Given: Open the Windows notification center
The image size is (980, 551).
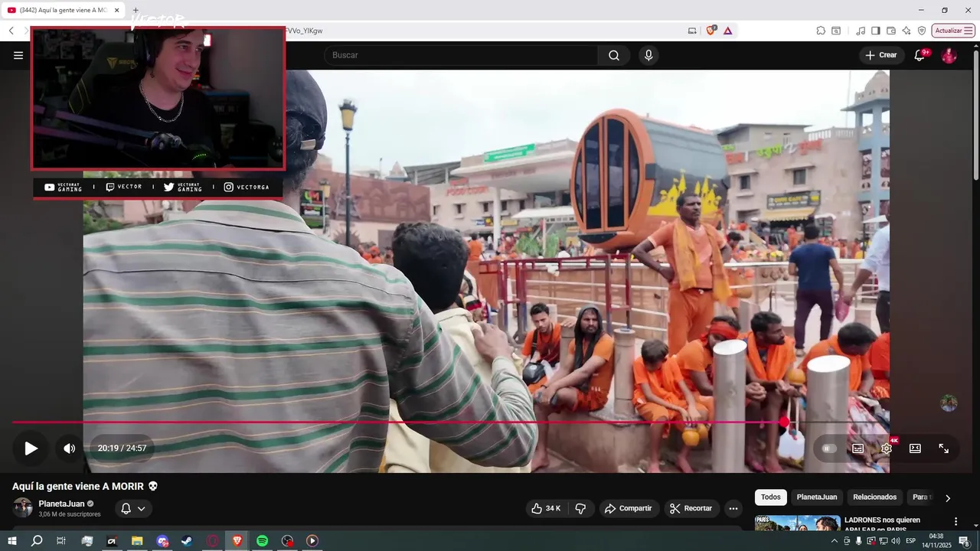Looking at the screenshot, I should click(x=964, y=541).
